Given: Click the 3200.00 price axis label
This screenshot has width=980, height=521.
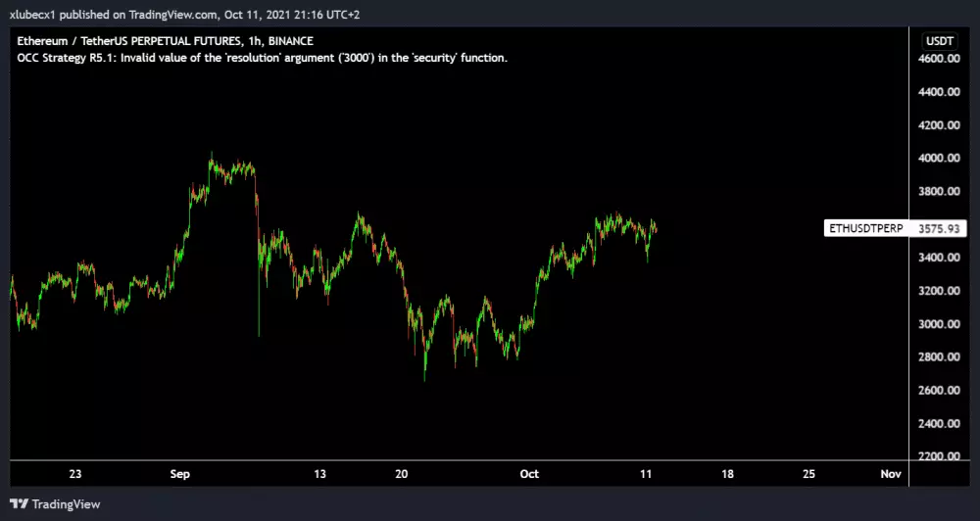Looking at the screenshot, I should 940,291.
